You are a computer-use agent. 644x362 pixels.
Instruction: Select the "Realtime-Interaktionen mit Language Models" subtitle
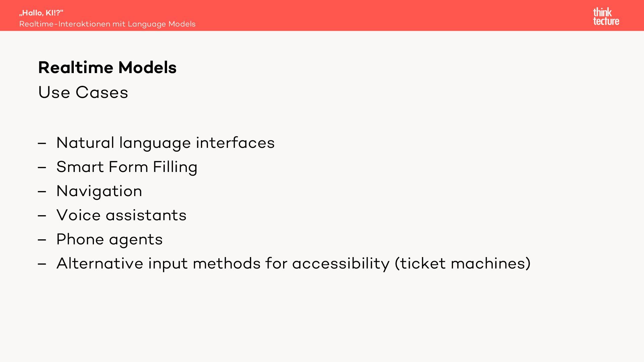107,24
